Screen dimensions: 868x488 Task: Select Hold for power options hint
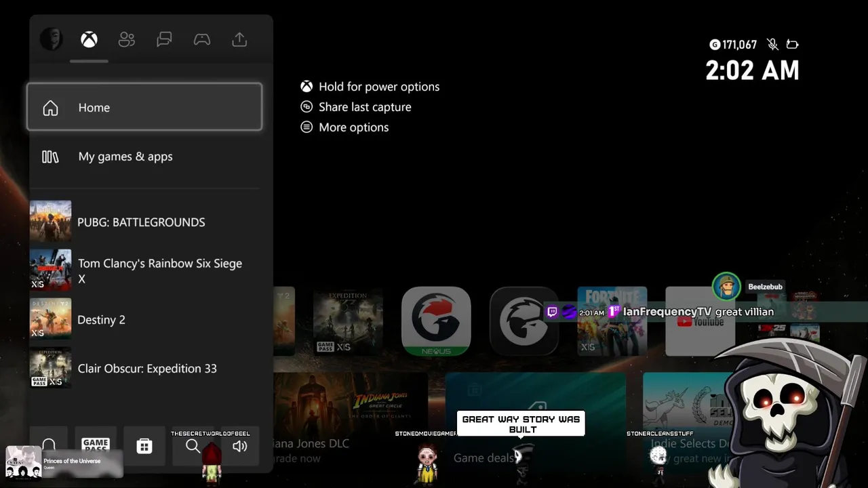pos(370,87)
